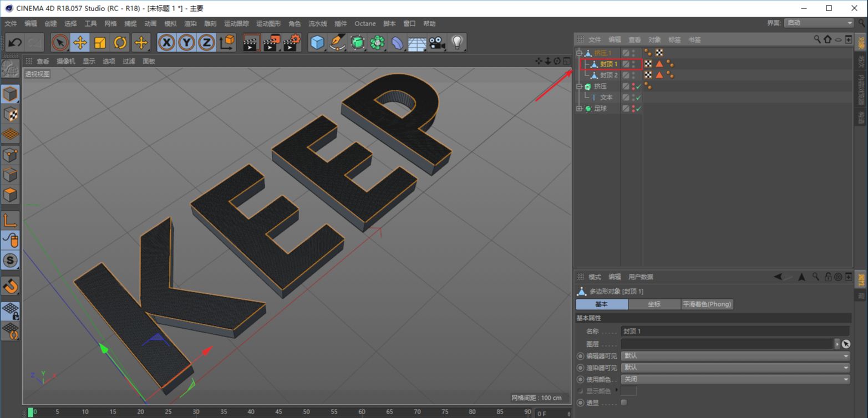
Task: Select the Live Selection tool
Action: click(x=60, y=43)
